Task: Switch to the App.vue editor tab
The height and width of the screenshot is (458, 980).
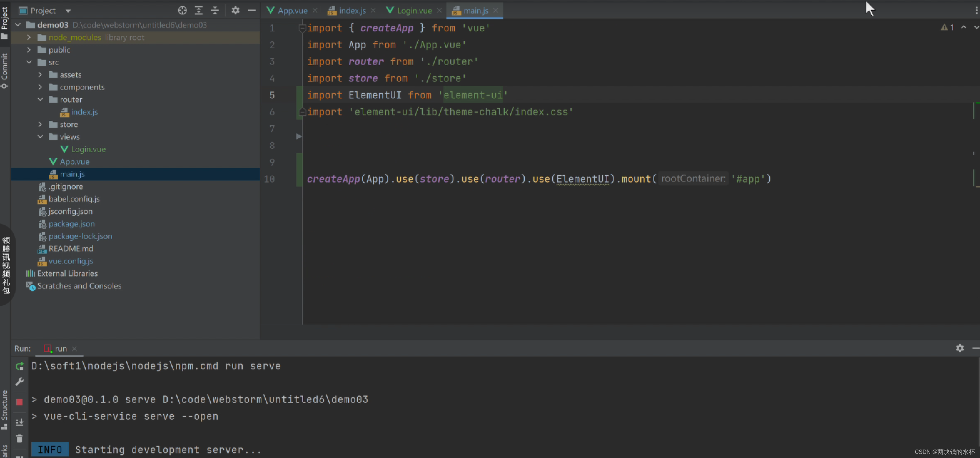Action: [292, 11]
